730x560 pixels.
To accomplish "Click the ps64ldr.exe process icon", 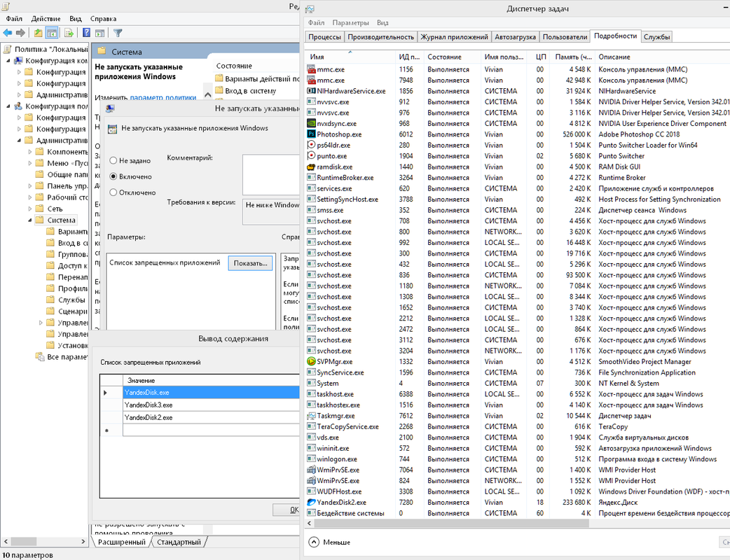I will click(312, 145).
